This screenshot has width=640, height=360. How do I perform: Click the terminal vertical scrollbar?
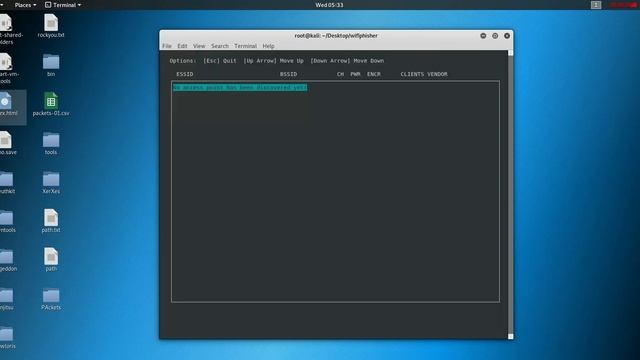coord(511,195)
